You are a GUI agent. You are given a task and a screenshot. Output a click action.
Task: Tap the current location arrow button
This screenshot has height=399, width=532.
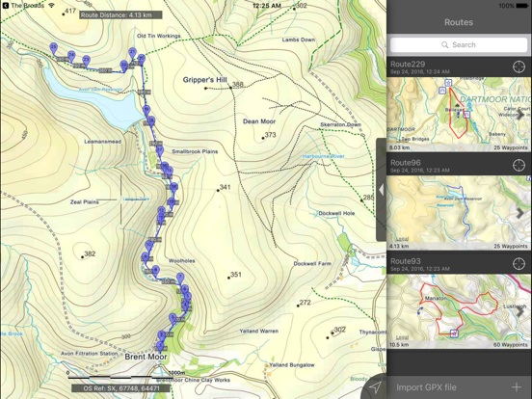coord(375,386)
